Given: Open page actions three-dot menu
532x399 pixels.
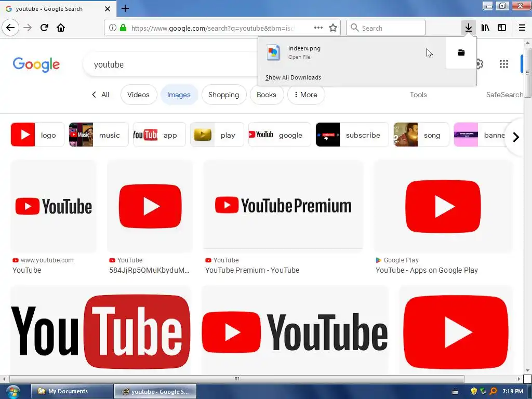Looking at the screenshot, I should point(318,28).
